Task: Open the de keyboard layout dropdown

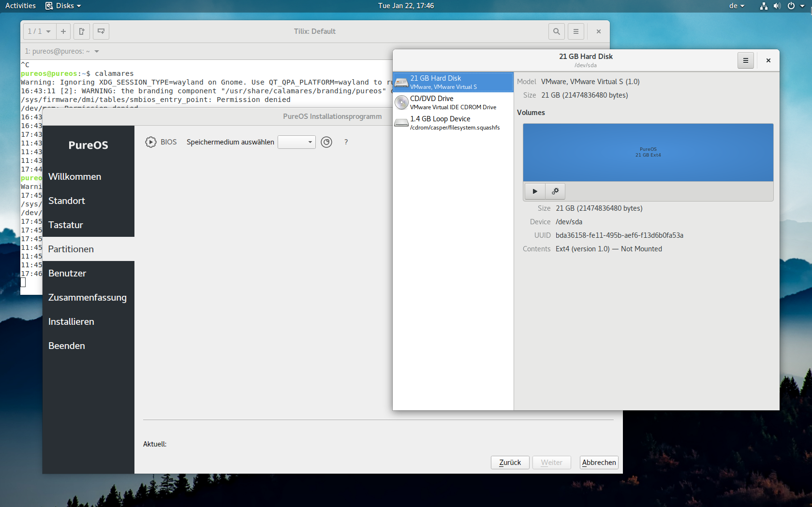Action: click(x=737, y=6)
